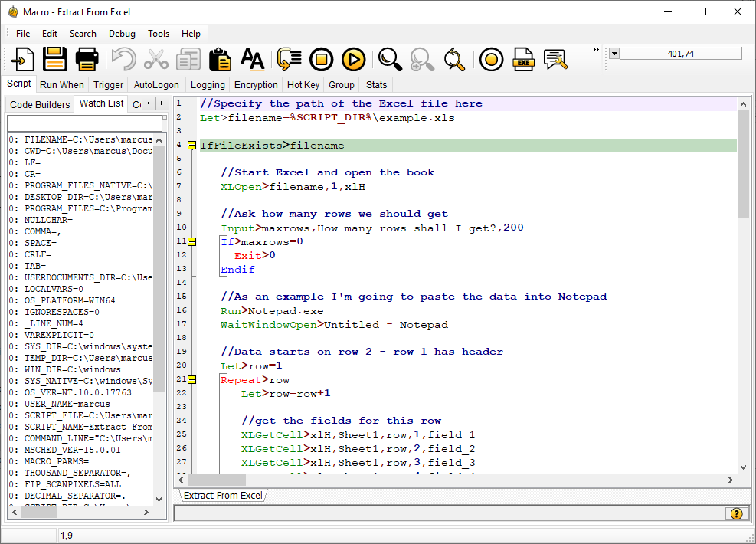This screenshot has height=544, width=756.
Task: Click the step-through debug icon
Action: [x=290, y=59]
